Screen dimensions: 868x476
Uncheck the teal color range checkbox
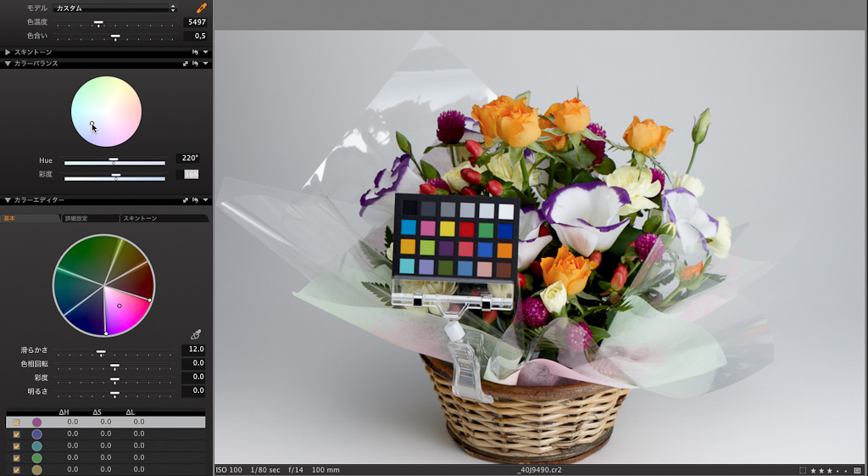pyautogui.click(x=17, y=445)
